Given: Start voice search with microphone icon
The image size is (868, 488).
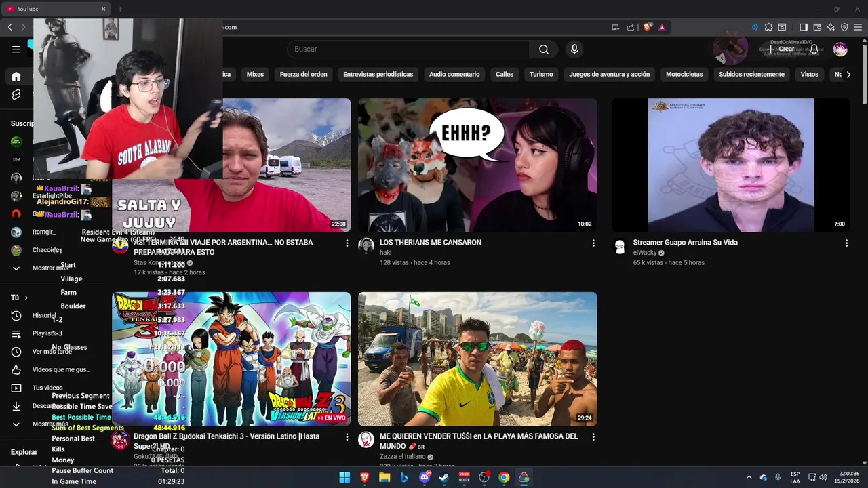Looking at the screenshot, I should pyautogui.click(x=574, y=49).
